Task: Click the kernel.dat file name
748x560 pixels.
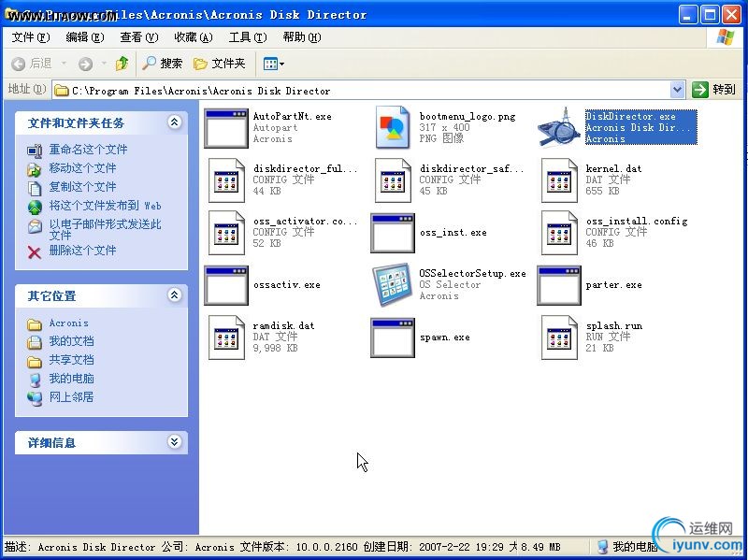Action: pyautogui.click(x=613, y=169)
